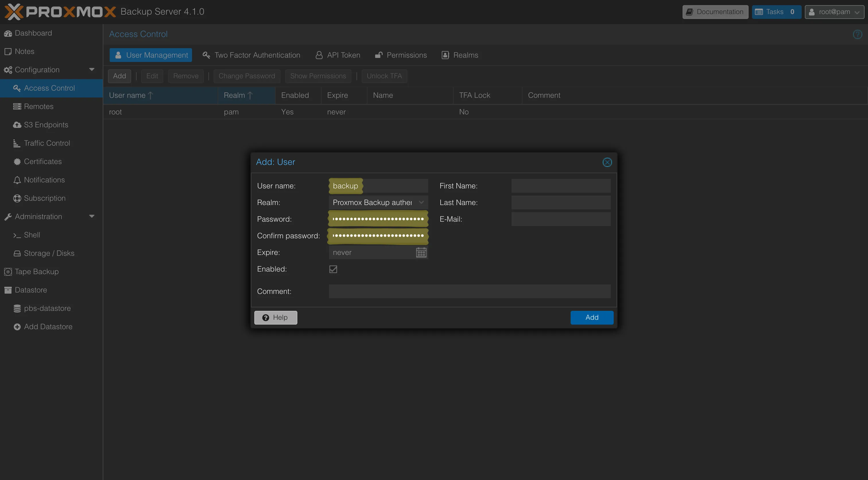This screenshot has width=868, height=480.
Task: Sort by User name column
Action: click(160, 95)
